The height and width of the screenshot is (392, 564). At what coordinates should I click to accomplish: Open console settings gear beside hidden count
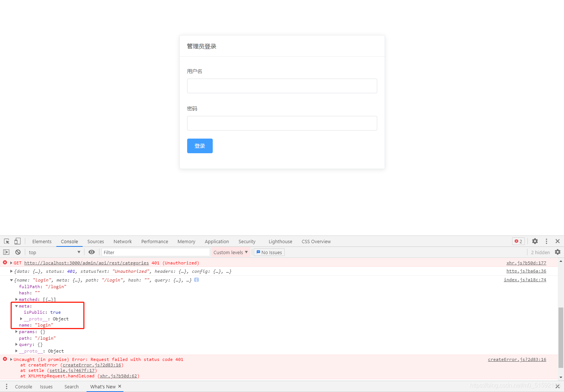pyautogui.click(x=557, y=252)
